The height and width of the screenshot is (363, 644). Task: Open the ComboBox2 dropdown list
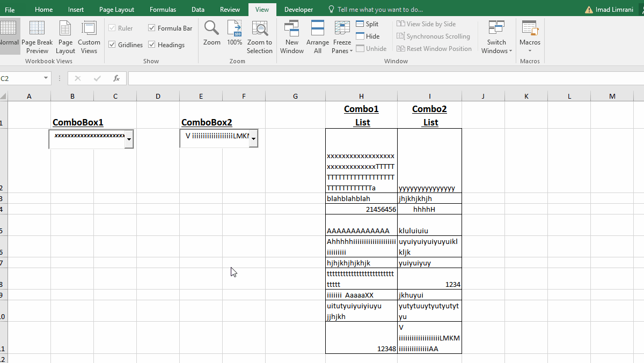coord(253,138)
